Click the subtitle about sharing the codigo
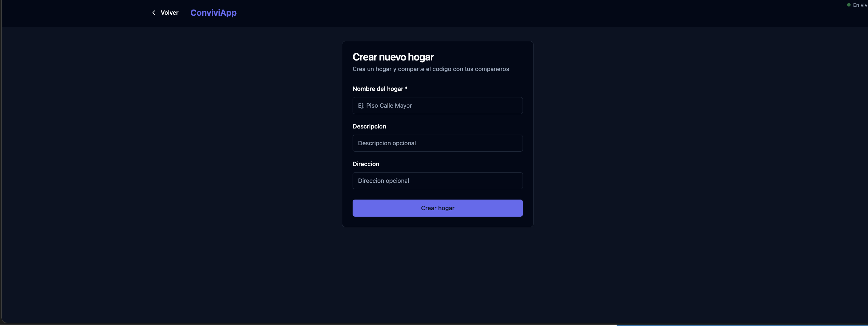Image resolution: width=868 pixels, height=326 pixels. tap(431, 69)
